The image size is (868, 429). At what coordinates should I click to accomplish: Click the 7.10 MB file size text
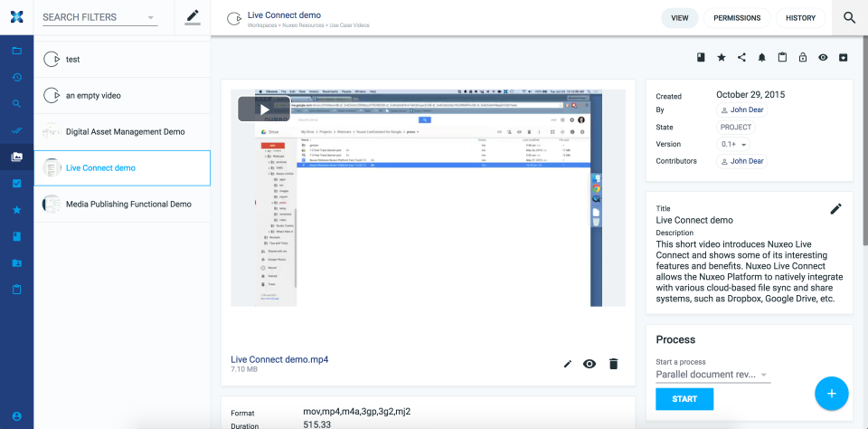(x=244, y=369)
